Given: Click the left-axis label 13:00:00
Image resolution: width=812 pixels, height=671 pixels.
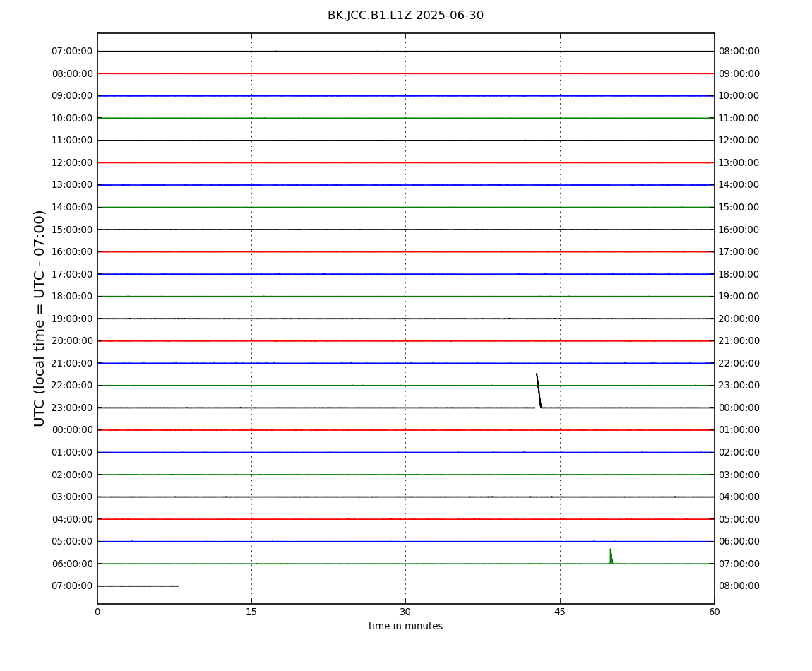Looking at the screenshot, I should 73,185.
